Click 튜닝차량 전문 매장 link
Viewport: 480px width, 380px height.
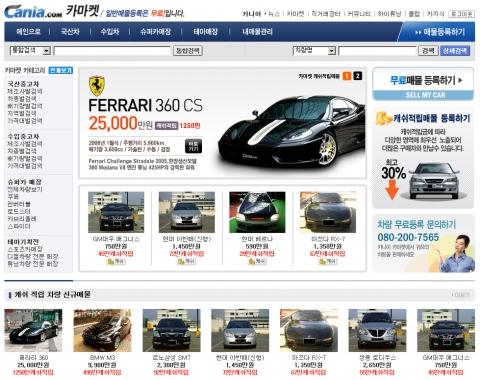33,264
